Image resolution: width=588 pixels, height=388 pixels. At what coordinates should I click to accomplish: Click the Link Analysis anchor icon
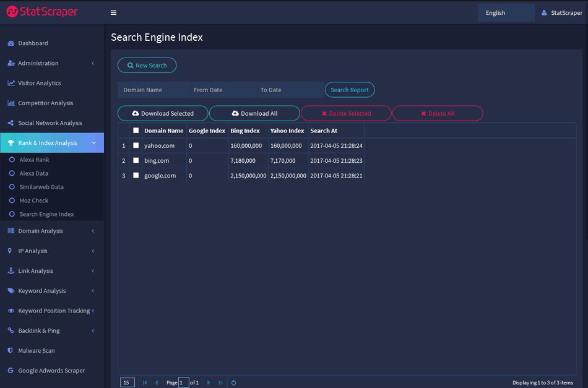pyautogui.click(x=11, y=270)
